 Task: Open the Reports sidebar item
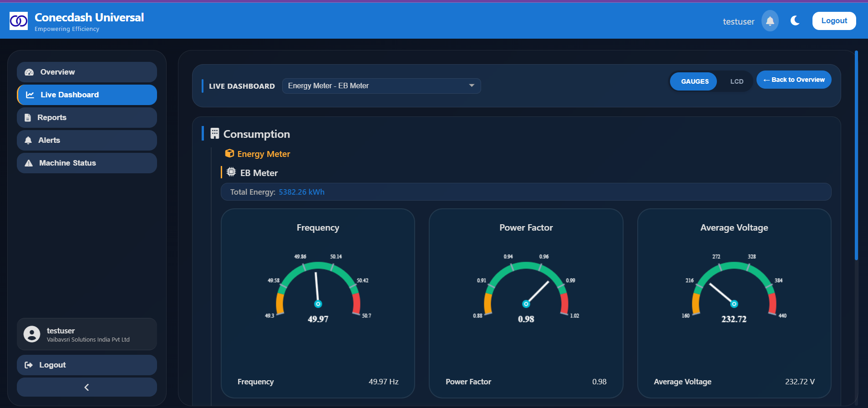[87, 117]
